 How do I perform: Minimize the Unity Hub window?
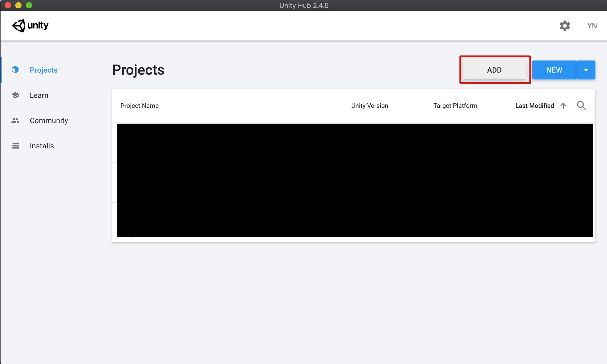[18, 5]
